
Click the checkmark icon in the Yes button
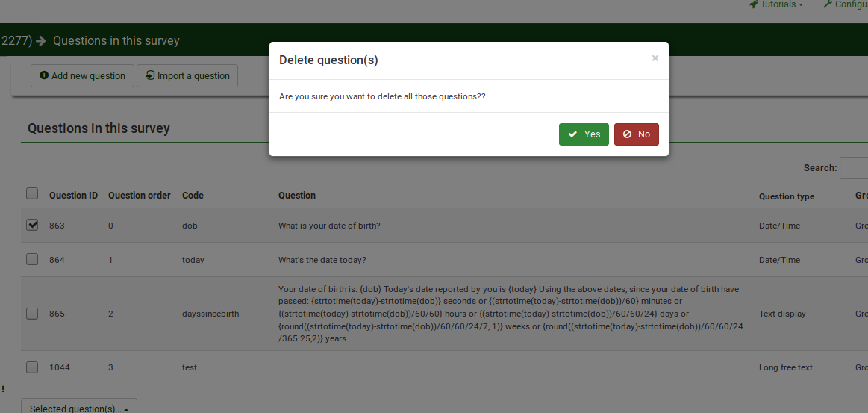coord(572,134)
